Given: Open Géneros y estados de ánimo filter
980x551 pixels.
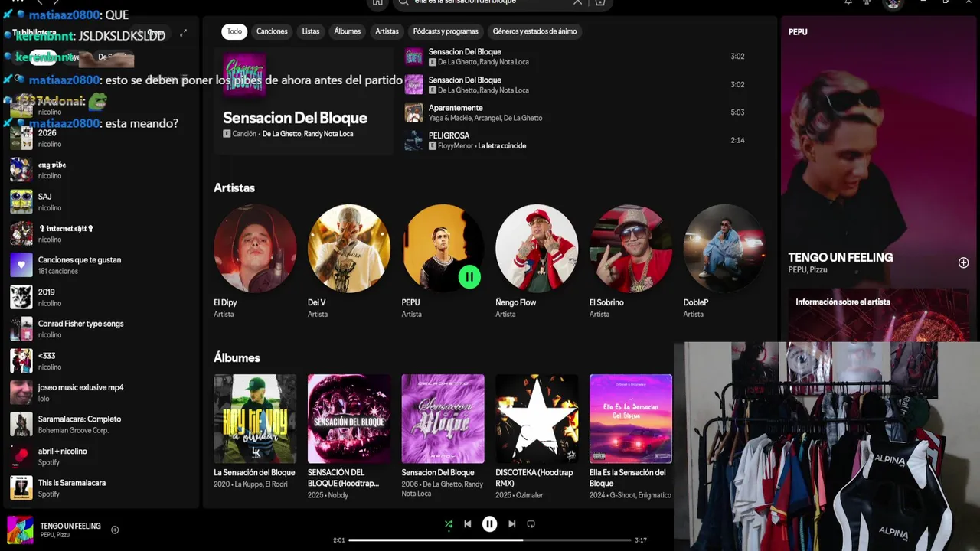Looking at the screenshot, I should (x=534, y=31).
